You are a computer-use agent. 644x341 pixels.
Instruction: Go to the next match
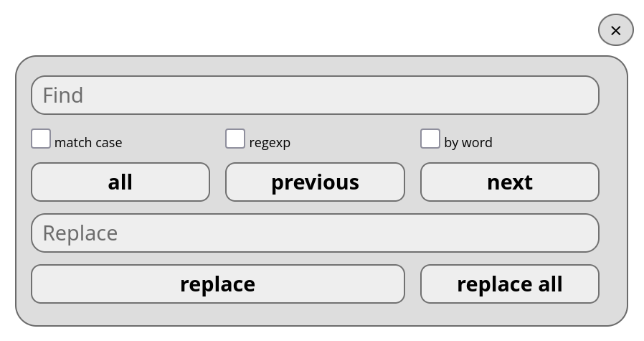[509, 182]
